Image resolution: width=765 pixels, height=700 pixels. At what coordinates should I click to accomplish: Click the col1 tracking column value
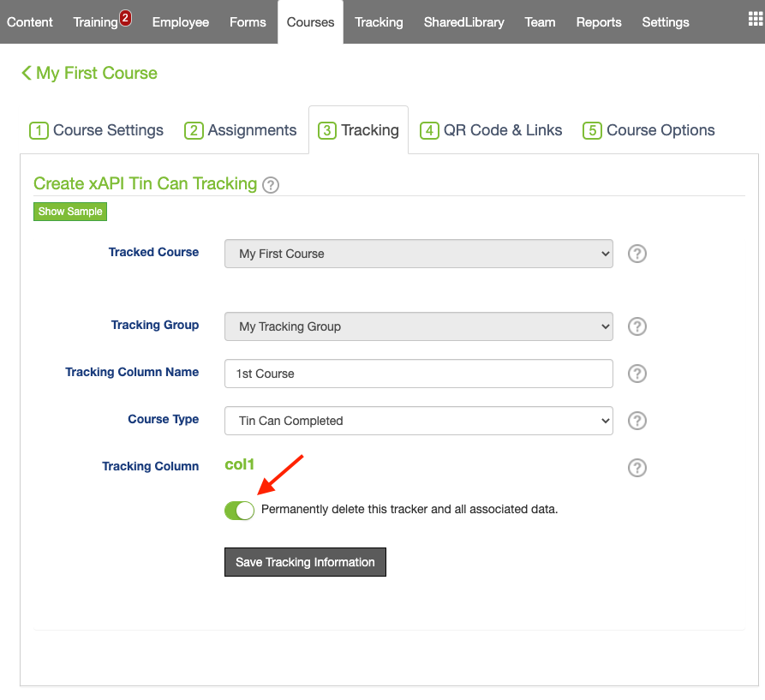[x=240, y=464]
